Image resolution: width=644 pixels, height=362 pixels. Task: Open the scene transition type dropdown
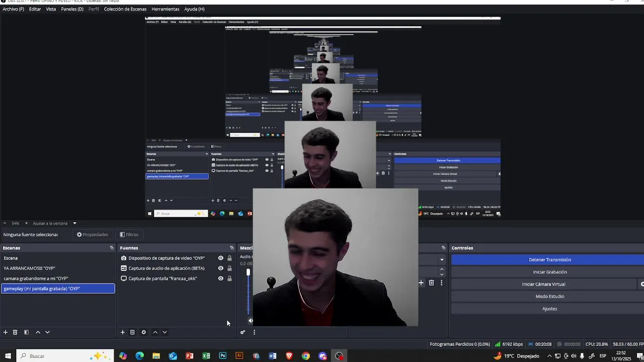pos(442,260)
